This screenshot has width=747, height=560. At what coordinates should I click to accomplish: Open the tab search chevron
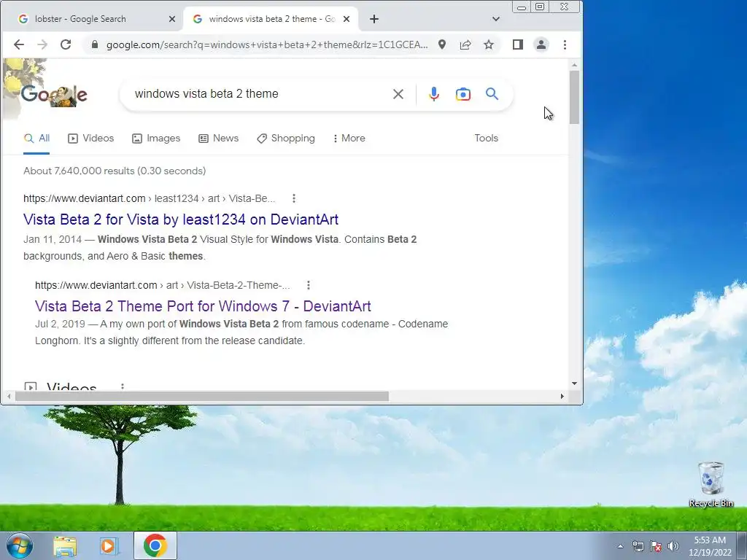point(496,19)
